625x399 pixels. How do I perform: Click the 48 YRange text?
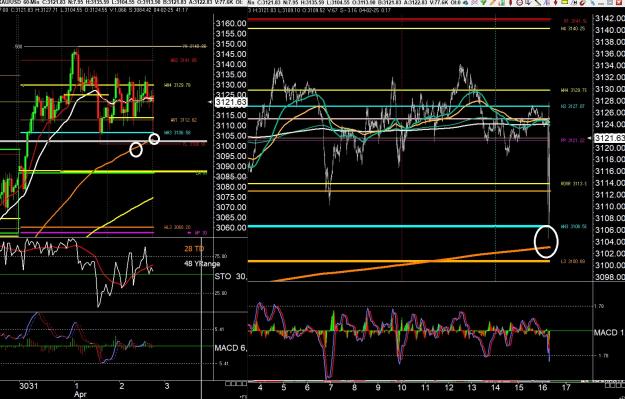coord(202,263)
